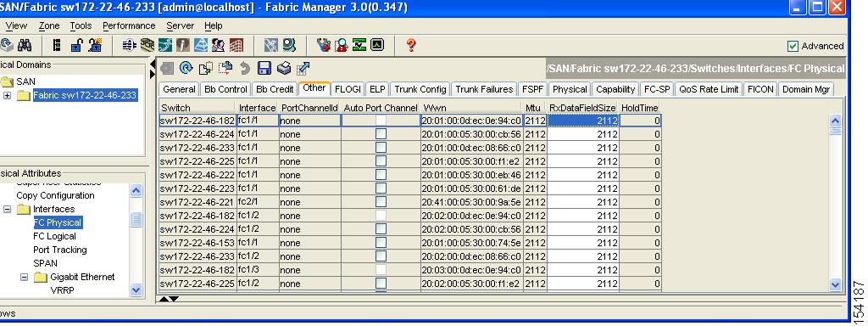Select Port Tracking in the tree
This screenshot has width=868, height=326.
pyautogui.click(x=60, y=250)
